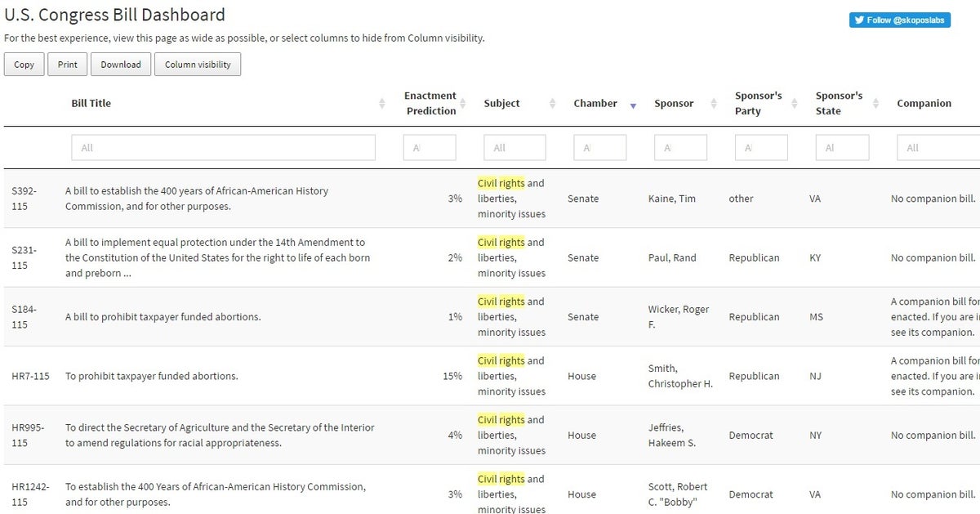The width and height of the screenshot is (980, 514).
Task: Click the Bill Title column header
Action: pos(91,104)
